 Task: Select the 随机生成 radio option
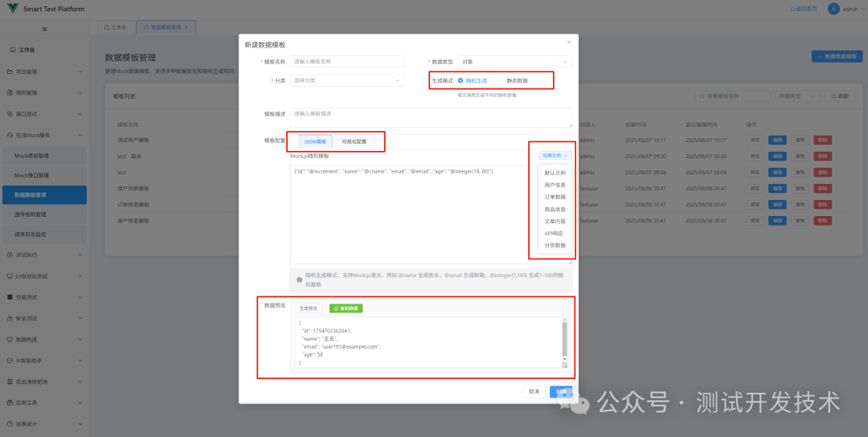click(461, 81)
